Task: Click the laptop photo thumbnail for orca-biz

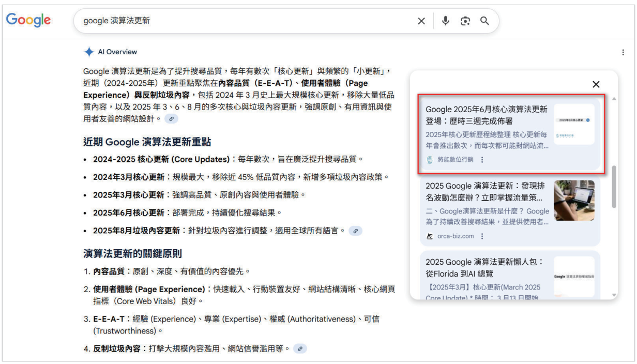Action: 574,201
